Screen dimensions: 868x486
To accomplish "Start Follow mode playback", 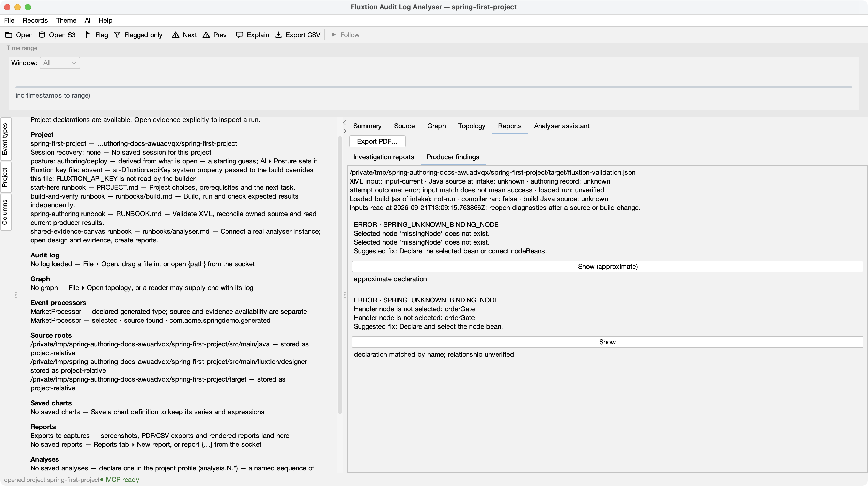I will tap(345, 35).
